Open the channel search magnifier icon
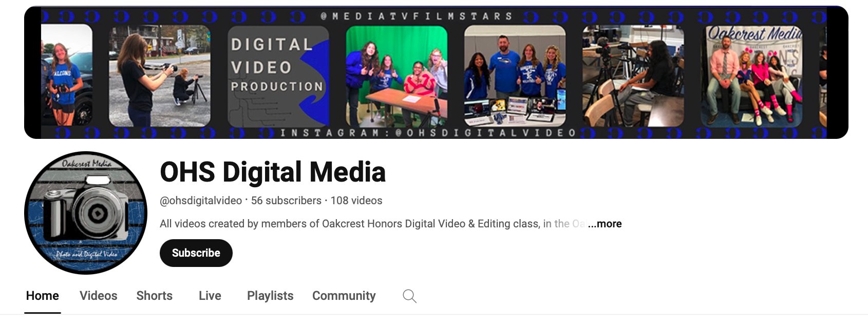Image resolution: width=868 pixels, height=322 pixels. 409,296
